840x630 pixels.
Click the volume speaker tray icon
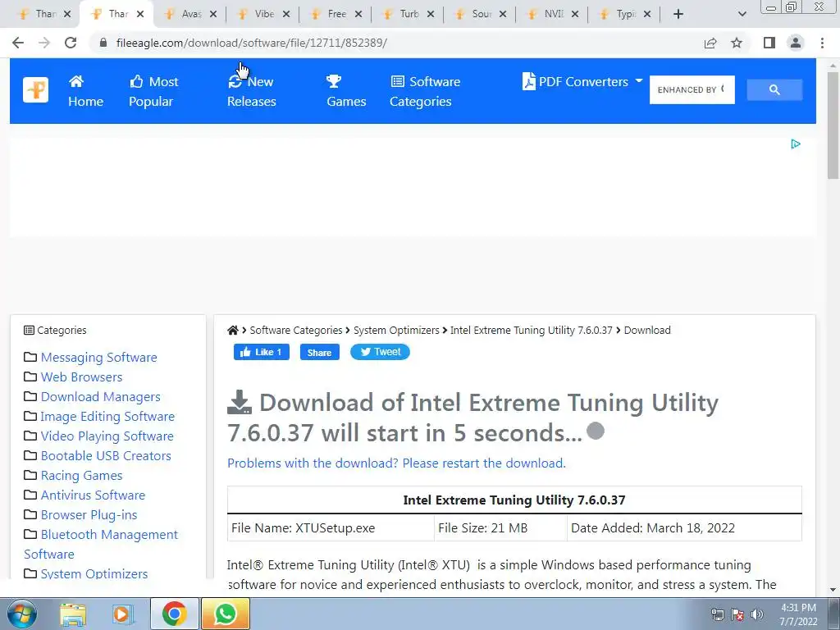[x=757, y=614]
